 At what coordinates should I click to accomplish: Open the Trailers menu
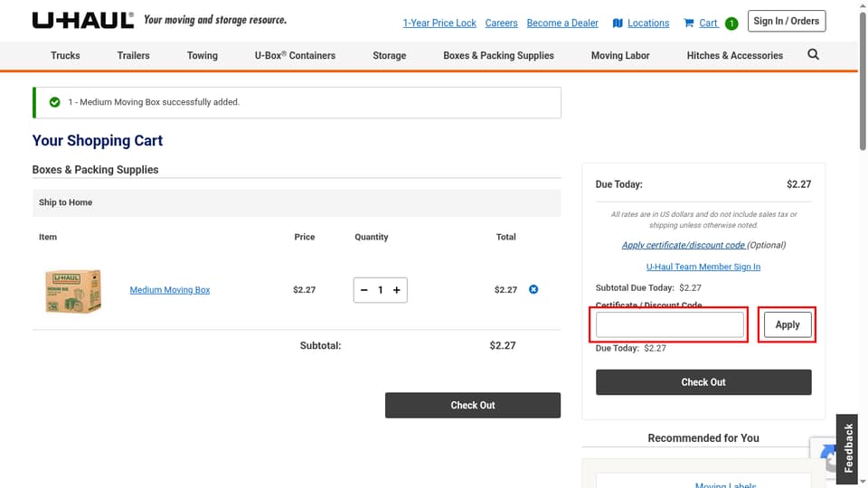134,55
